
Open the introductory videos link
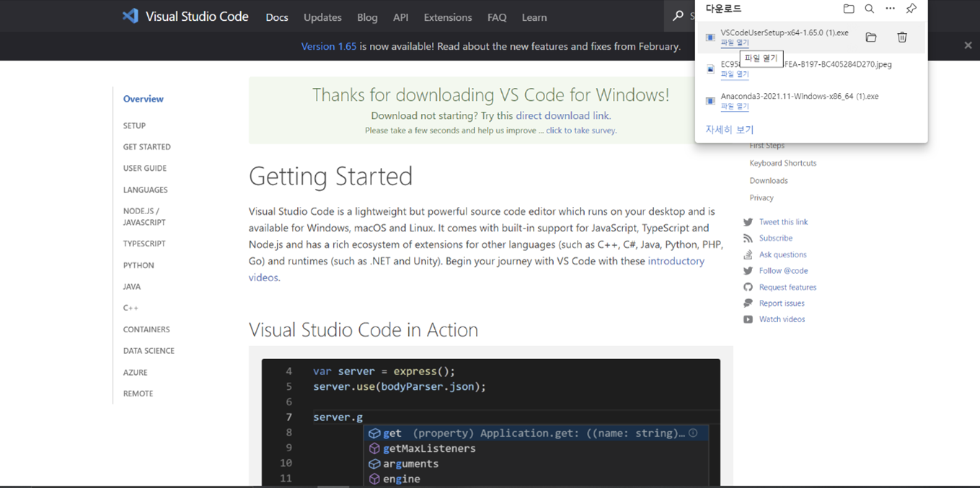click(x=477, y=269)
